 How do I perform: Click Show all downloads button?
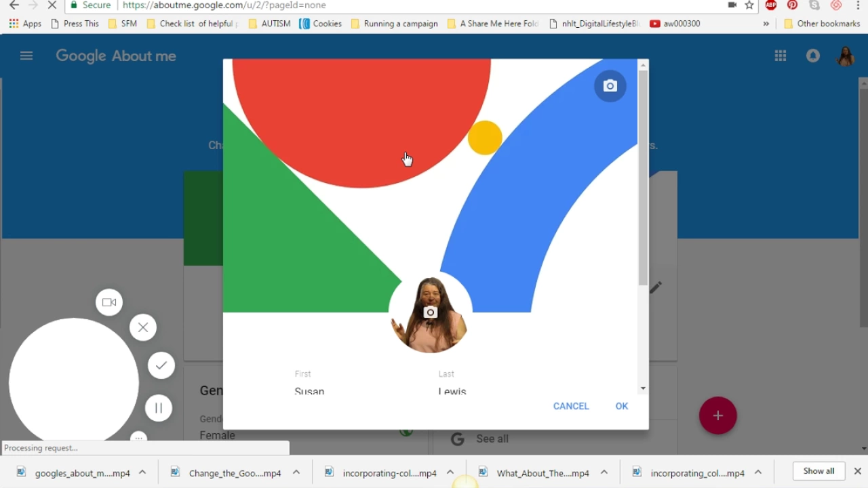(x=818, y=471)
